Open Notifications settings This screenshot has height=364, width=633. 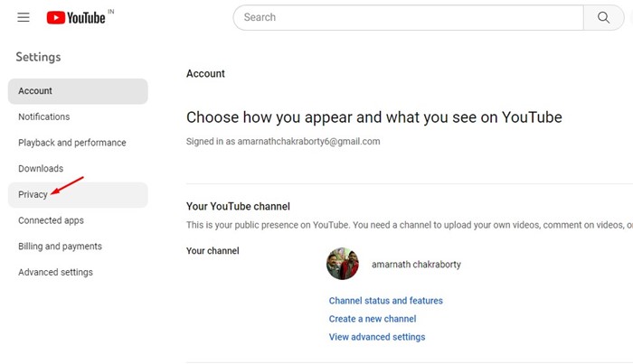tap(43, 117)
